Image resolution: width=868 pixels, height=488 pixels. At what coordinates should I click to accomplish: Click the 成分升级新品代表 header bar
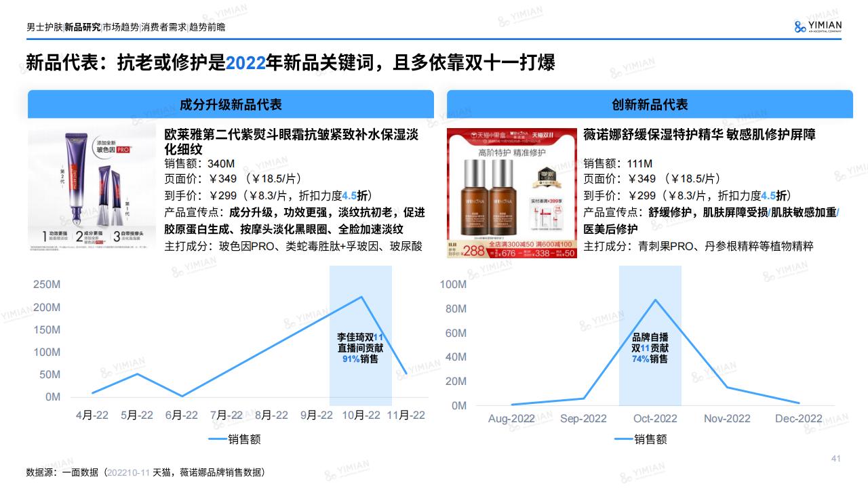pos(231,104)
